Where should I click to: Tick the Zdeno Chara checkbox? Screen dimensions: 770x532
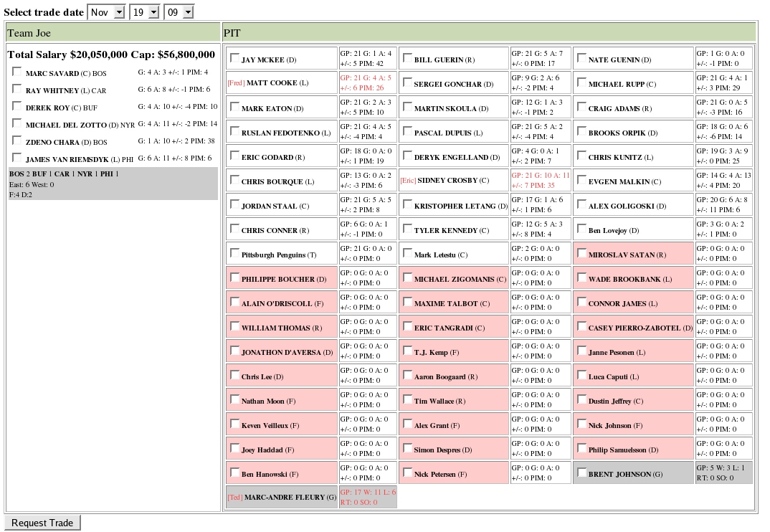pyautogui.click(x=17, y=141)
